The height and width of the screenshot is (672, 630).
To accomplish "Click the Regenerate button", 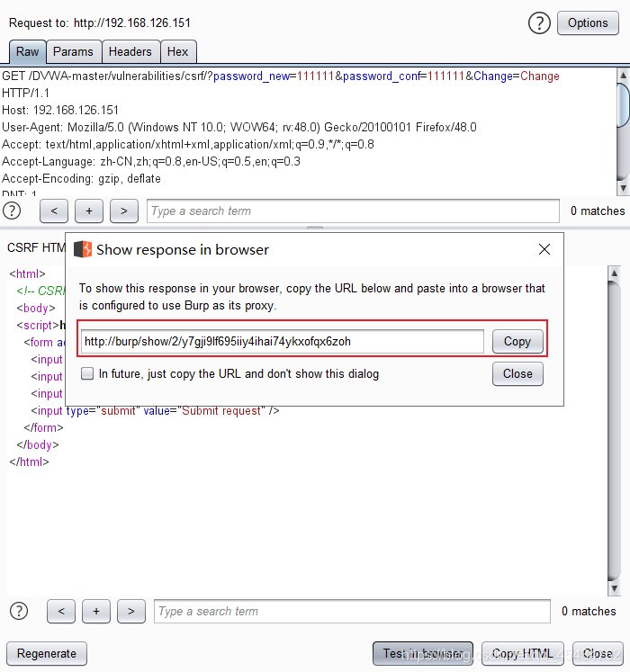I will tap(47, 654).
